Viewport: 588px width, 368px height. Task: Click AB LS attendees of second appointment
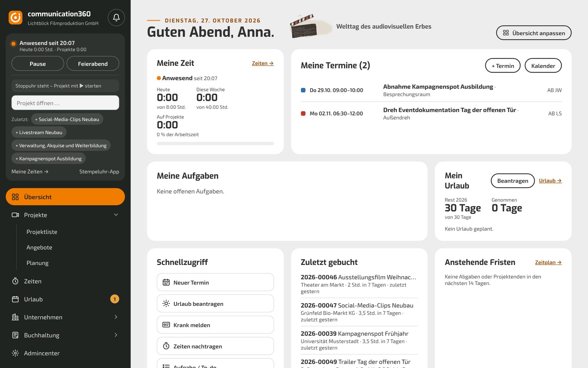click(x=555, y=113)
